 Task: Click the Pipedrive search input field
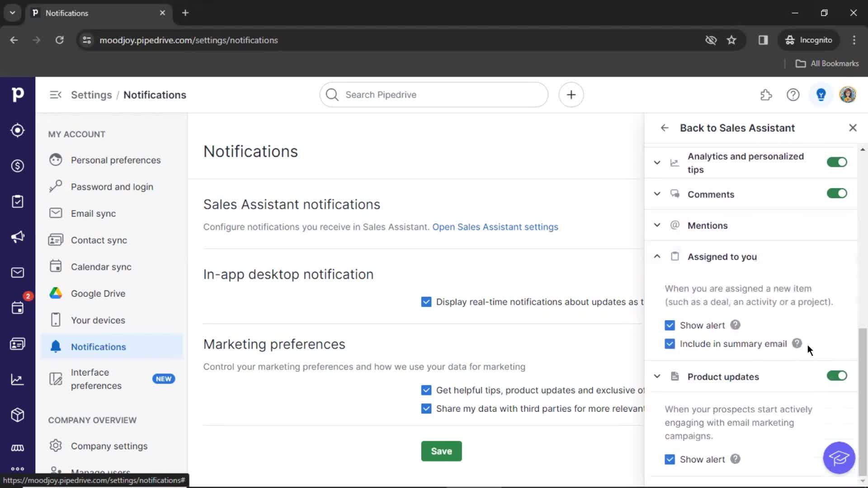tap(434, 94)
